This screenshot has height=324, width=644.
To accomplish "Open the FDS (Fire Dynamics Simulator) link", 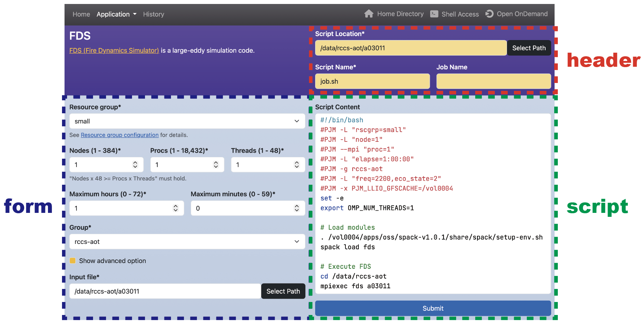I will (x=114, y=51).
